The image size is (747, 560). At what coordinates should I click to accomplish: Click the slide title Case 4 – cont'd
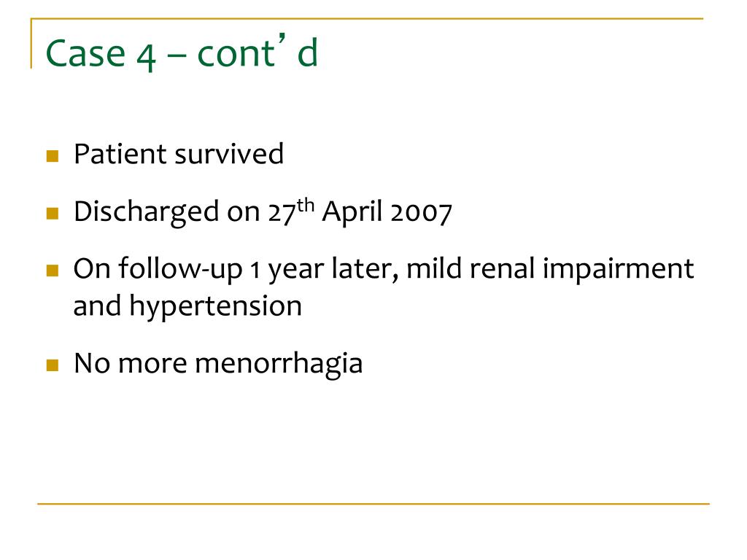[182, 52]
